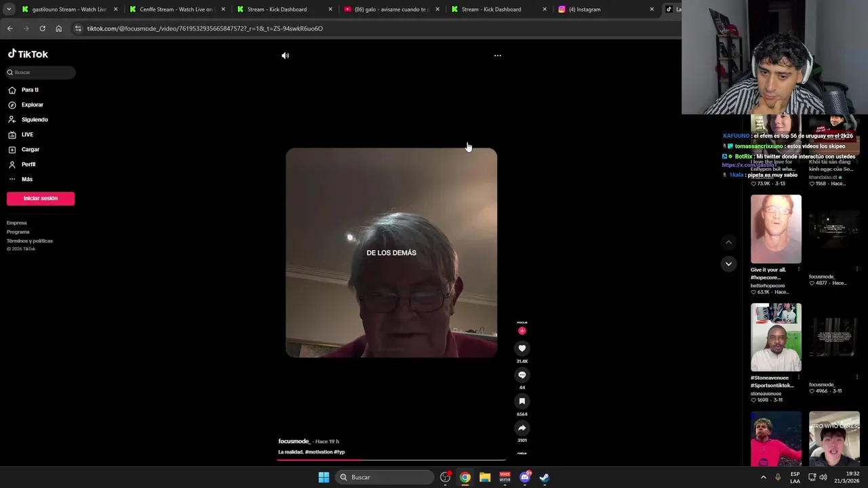This screenshot has width=868, height=488.
Task: Seek along the video progress bar
Action: pos(391,460)
